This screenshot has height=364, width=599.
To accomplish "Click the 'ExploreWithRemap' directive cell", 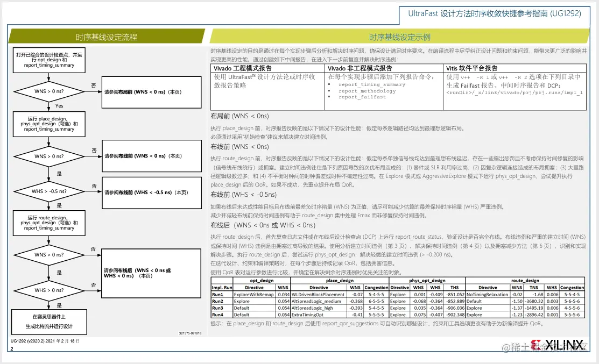I will [x=253, y=295].
